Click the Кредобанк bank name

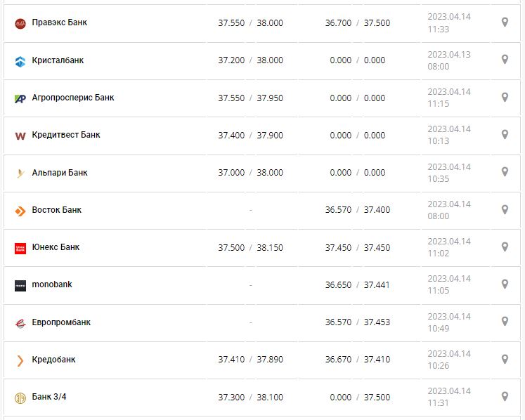point(53,360)
